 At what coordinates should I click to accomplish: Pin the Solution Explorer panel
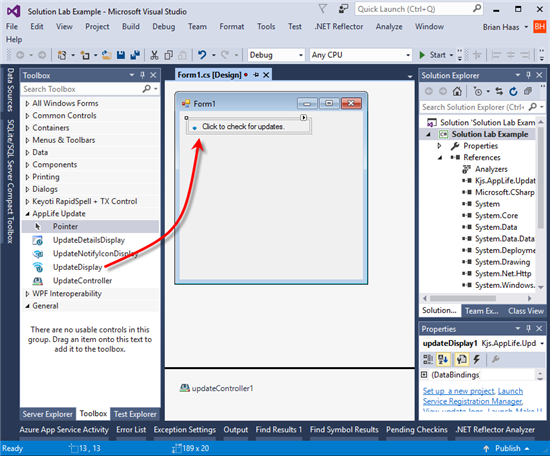pos(528,75)
